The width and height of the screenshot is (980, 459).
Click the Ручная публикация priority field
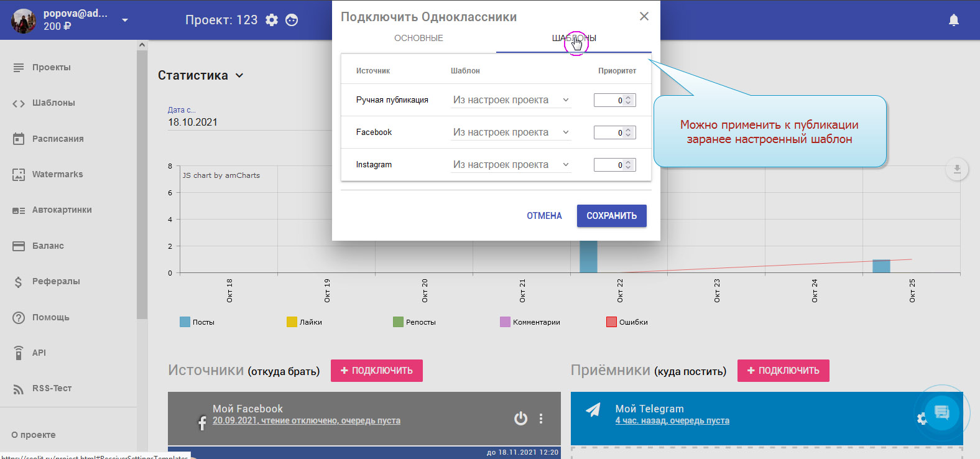tap(609, 100)
